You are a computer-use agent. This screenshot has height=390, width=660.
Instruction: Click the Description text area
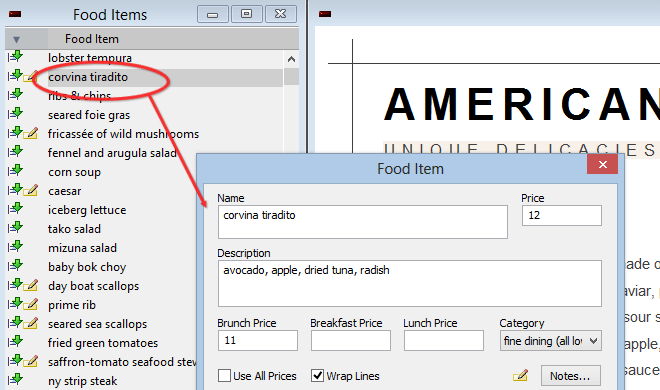click(410, 283)
